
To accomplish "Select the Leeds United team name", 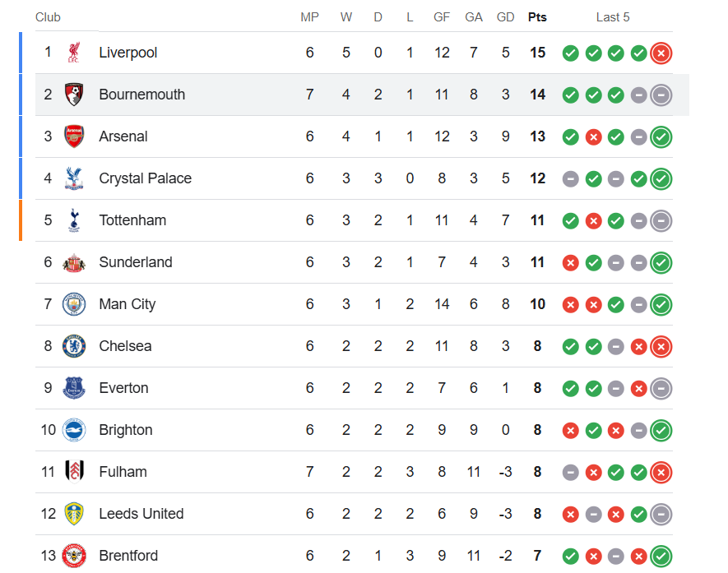I will [x=141, y=514].
